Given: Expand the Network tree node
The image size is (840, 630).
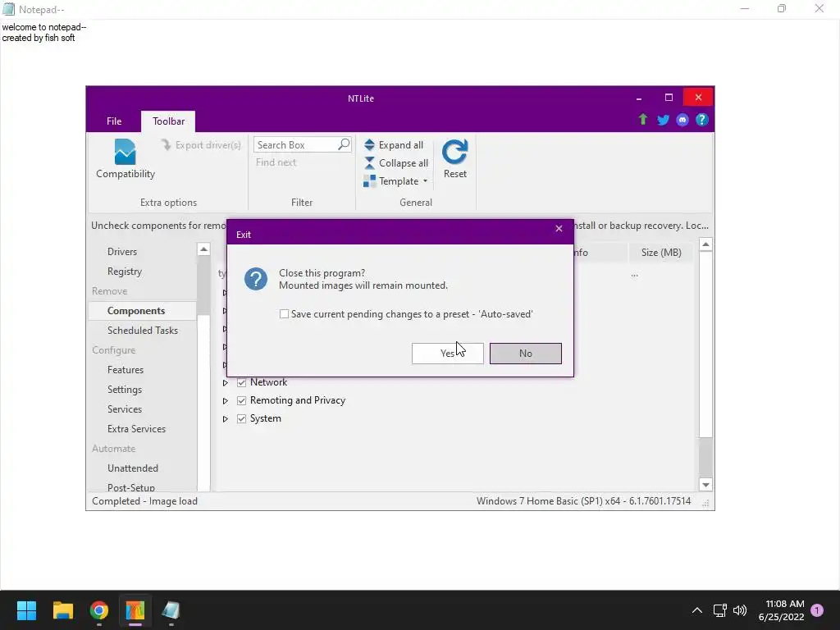Looking at the screenshot, I should point(226,382).
